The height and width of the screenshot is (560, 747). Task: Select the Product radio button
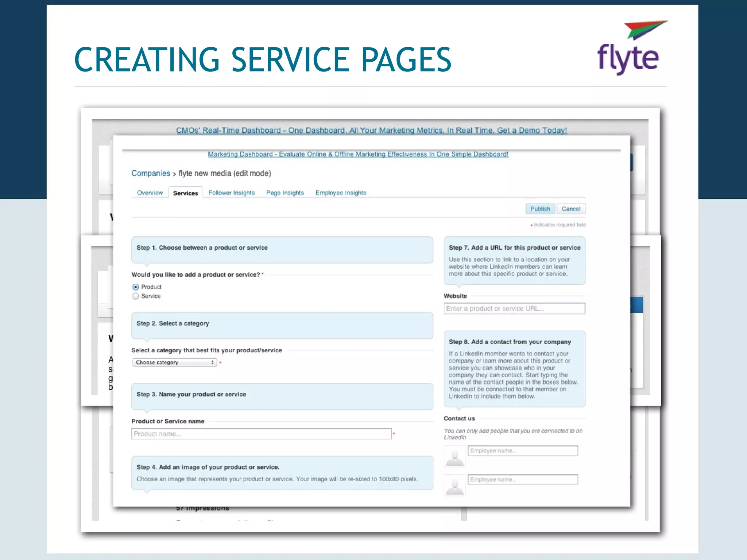click(136, 287)
